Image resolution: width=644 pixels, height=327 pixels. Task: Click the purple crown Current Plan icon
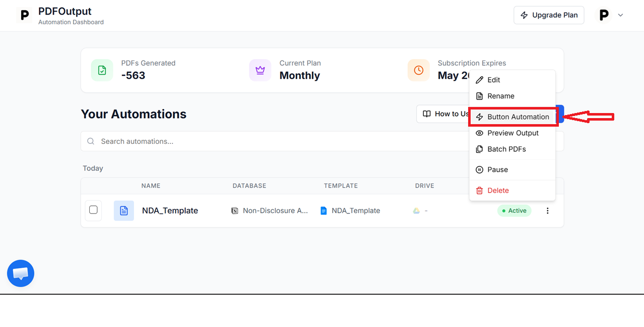[260, 70]
